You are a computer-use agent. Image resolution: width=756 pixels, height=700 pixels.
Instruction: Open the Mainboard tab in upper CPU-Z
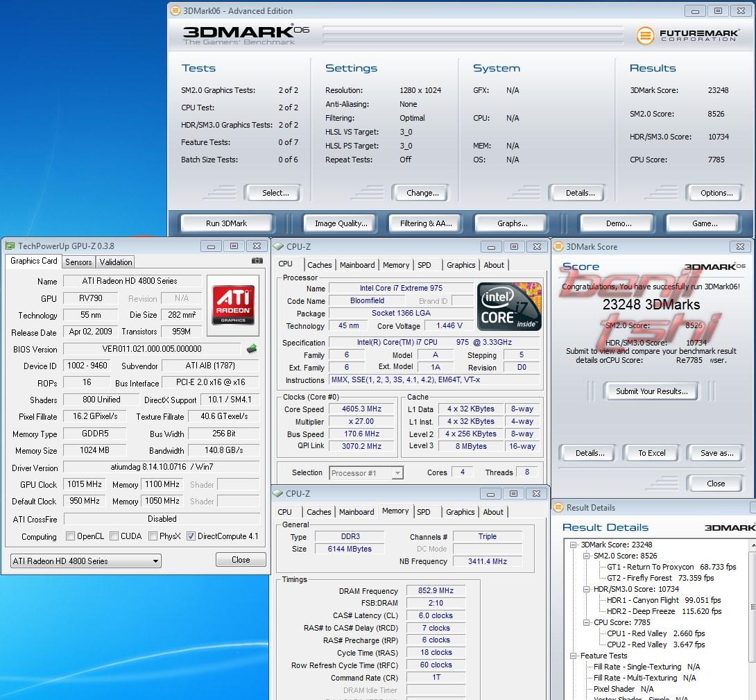click(x=357, y=265)
